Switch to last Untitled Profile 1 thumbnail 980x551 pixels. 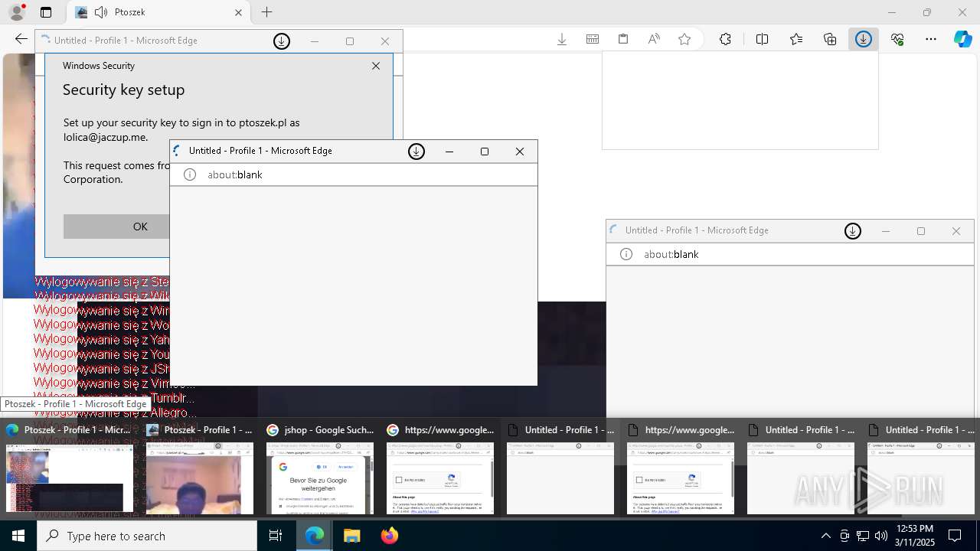point(921,468)
